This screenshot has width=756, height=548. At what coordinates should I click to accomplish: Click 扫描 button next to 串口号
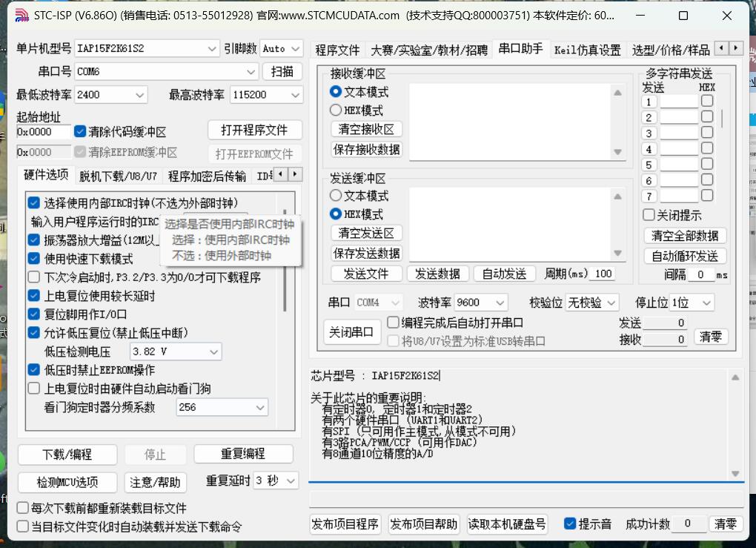[x=282, y=71]
